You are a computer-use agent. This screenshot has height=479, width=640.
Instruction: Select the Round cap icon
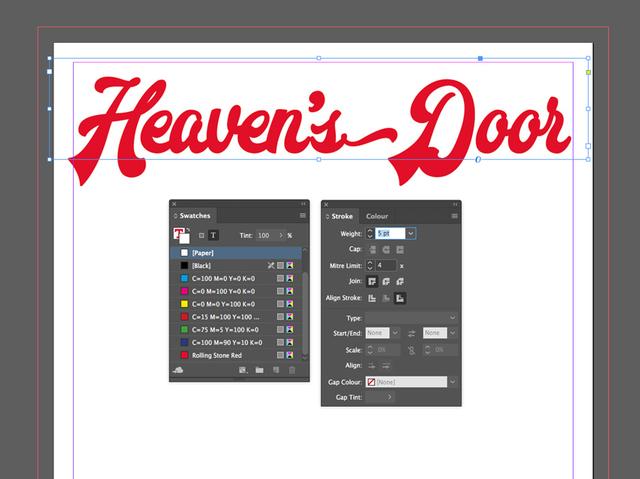[x=386, y=250]
